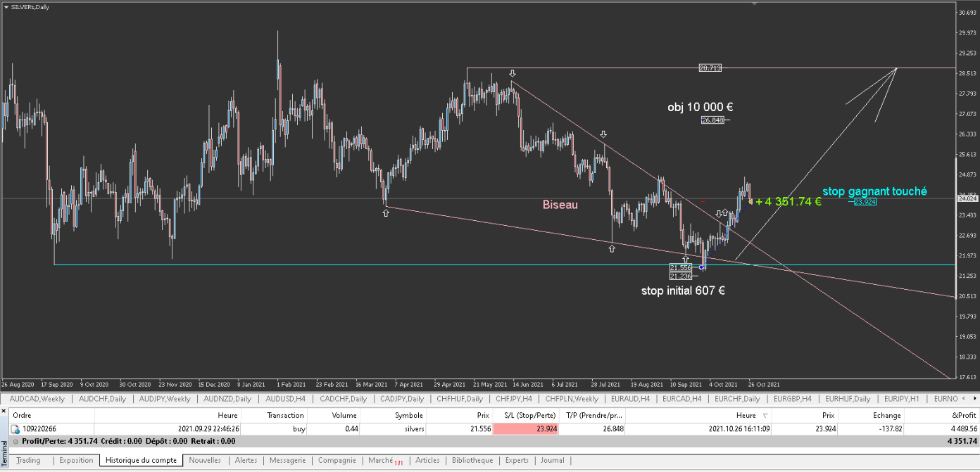Click the 21.556 entry price label

pos(681,268)
